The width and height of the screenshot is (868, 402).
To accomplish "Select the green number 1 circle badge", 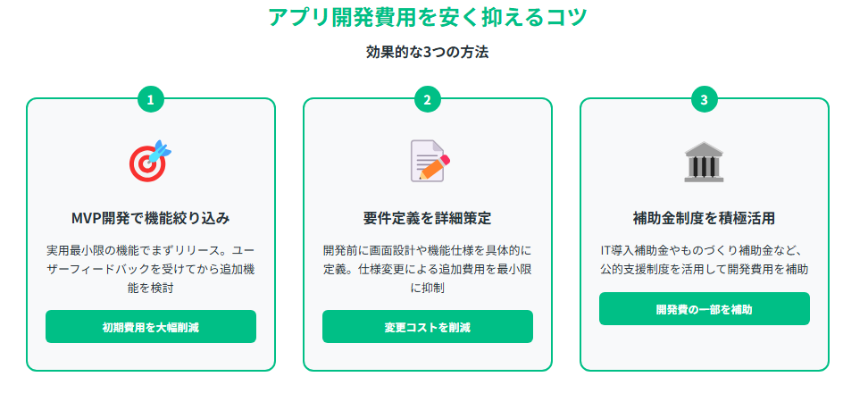I will pos(151,100).
